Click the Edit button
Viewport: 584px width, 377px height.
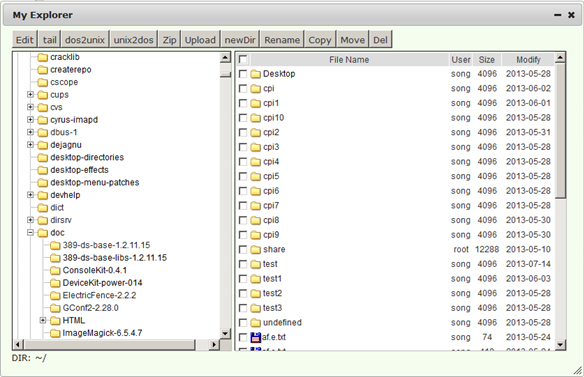[25, 40]
